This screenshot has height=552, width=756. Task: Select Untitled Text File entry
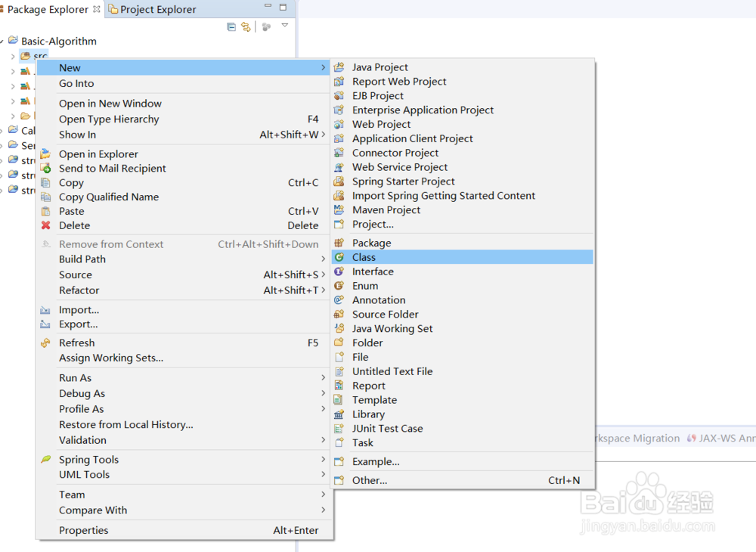click(463, 371)
